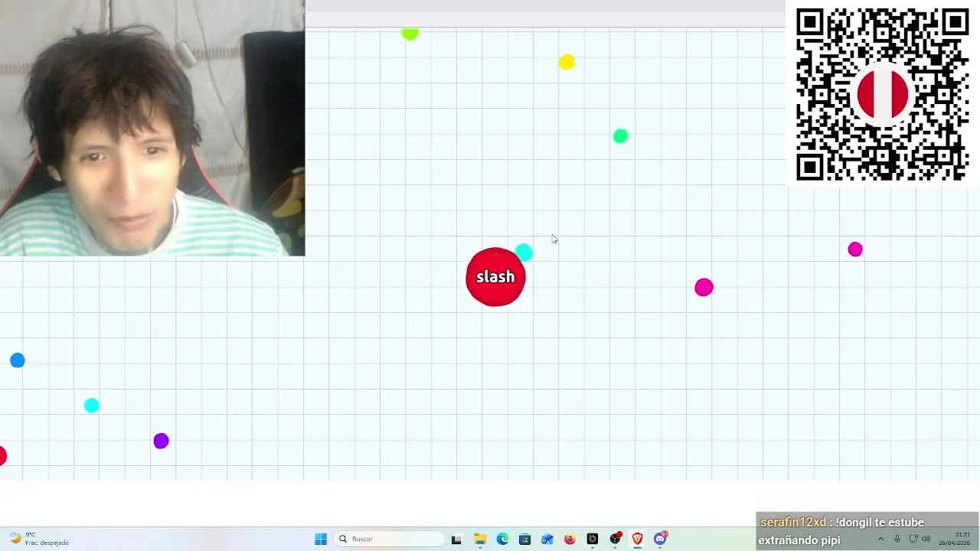Viewport: 980px width, 551px height.
Task: Open Discord from the taskbar
Action: pyautogui.click(x=661, y=539)
